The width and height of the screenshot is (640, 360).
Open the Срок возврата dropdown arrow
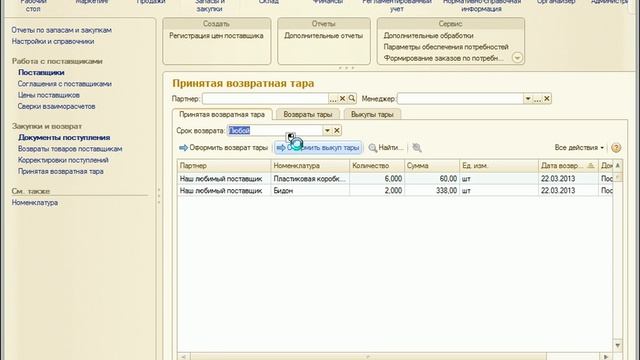click(327, 131)
